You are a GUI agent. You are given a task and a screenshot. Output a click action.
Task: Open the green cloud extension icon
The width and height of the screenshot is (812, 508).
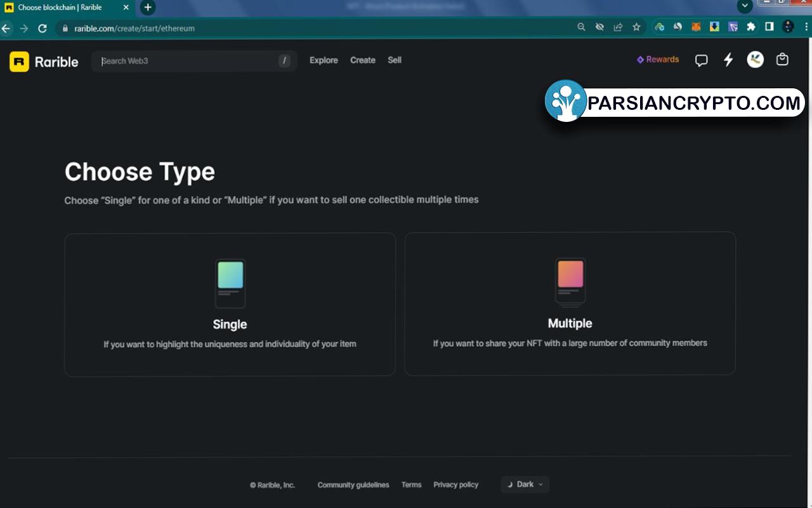coord(659,27)
